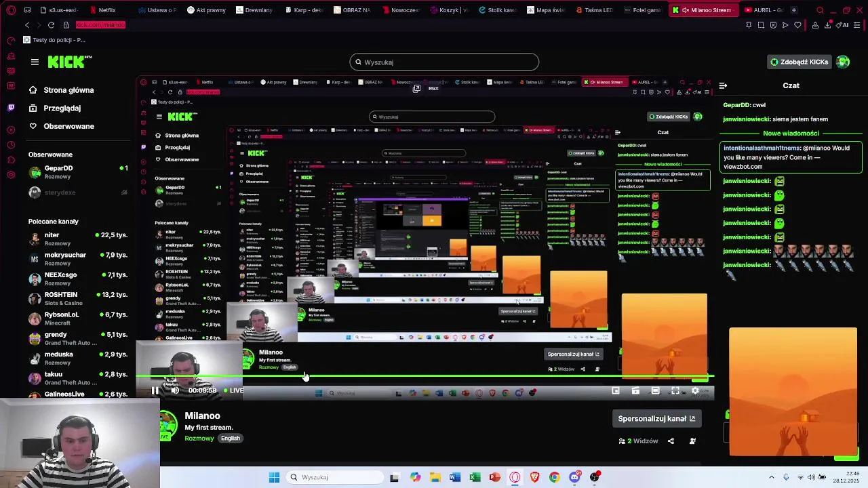Expand hidden system tray icons
The width and height of the screenshot is (868, 488).
[x=771, y=477]
